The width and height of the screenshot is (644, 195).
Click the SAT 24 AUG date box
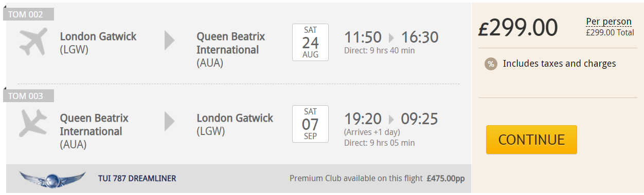tap(310, 42)
